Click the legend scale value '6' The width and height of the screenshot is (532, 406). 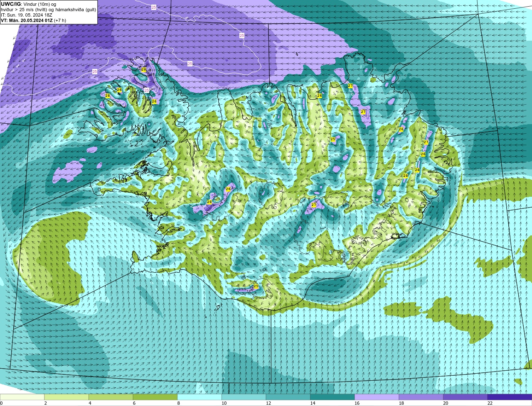pos(134,403)
